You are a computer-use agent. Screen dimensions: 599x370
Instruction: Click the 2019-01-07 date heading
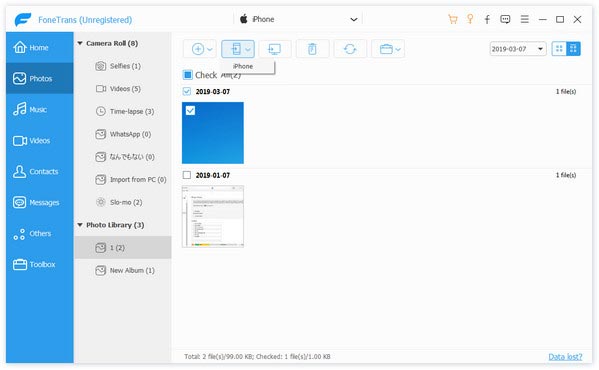(x=213, y=175)
